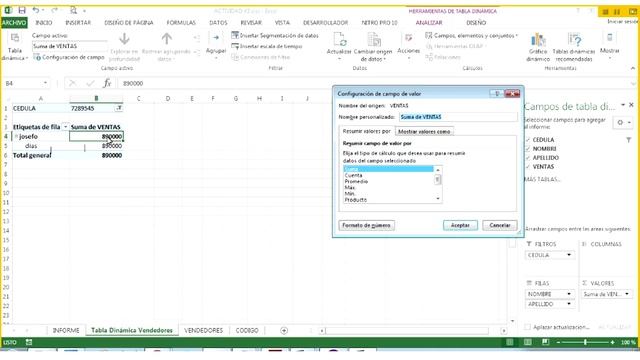Click Iniciar sesión link
Screen dimensions: 640x360
[623, 21]
